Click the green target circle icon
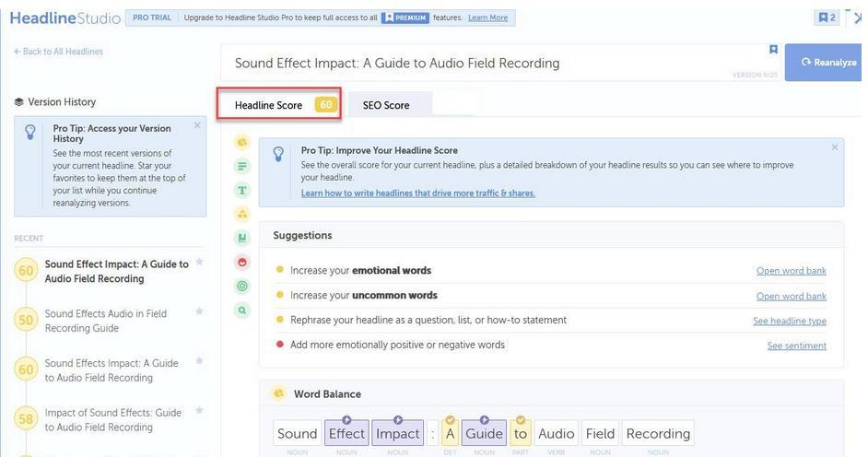Image resolution: width=868 pixels, height=457 pixels. (242, 286)
